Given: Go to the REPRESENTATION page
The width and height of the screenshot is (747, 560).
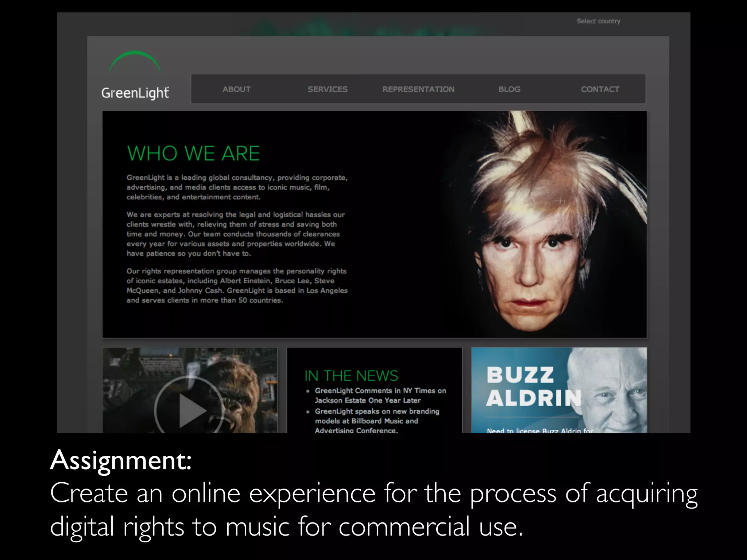Looking at the screenshot, I should point(418,89).
